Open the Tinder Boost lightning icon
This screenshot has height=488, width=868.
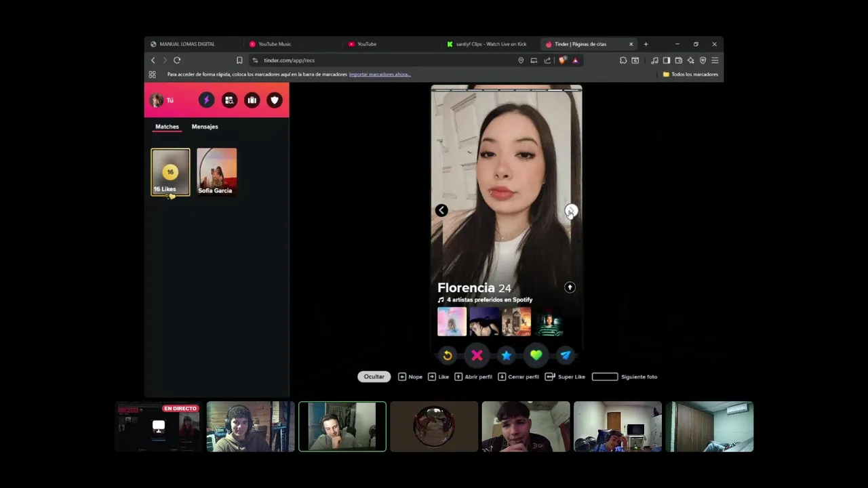[206, 100]
